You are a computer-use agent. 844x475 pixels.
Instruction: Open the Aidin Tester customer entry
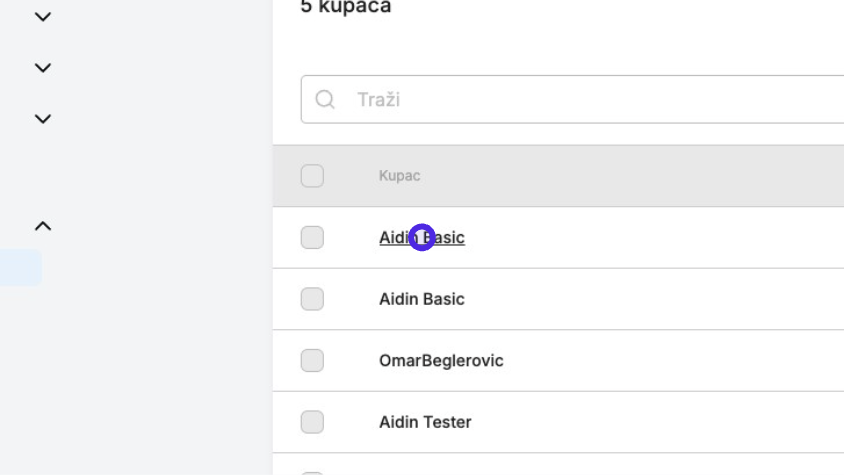pyautogui.click(x=425, y=422)
